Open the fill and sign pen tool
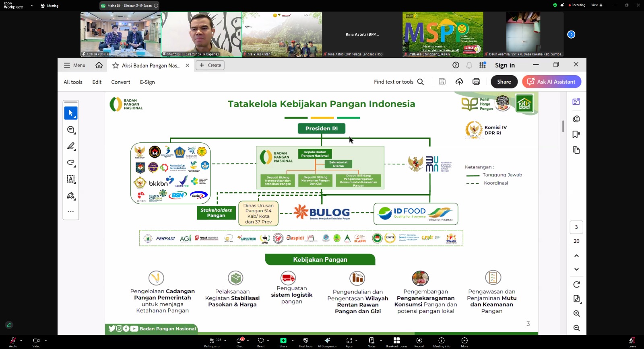Image resolution: width=644 pixels, height=349 pixels. tap(71, 196)
